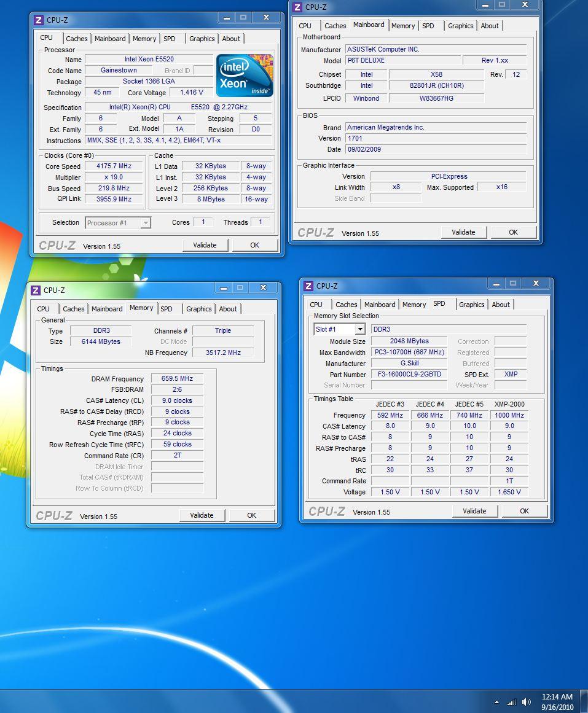Open the Processor #1 selection dropdown

pos(118,223)
